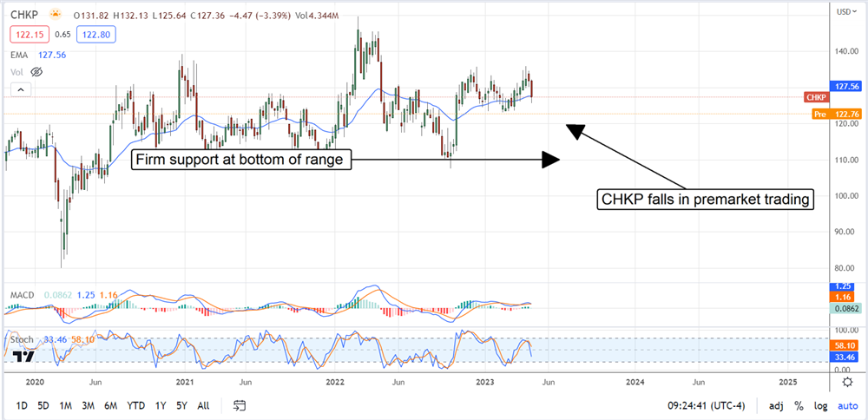Toggle auto scale mode
Screen dimensions: 868x420
(x=847, y=405)
